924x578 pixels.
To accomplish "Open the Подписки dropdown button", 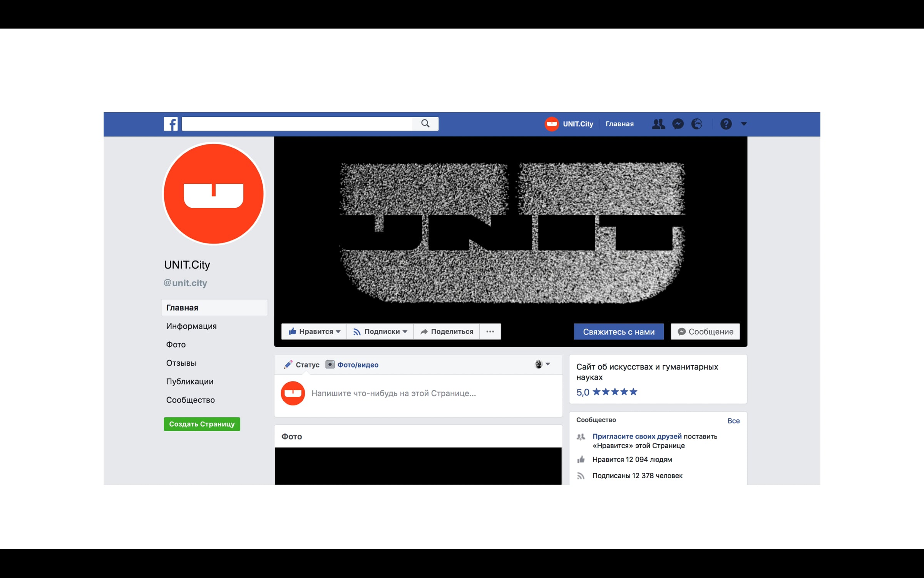I will click(380, 331).
